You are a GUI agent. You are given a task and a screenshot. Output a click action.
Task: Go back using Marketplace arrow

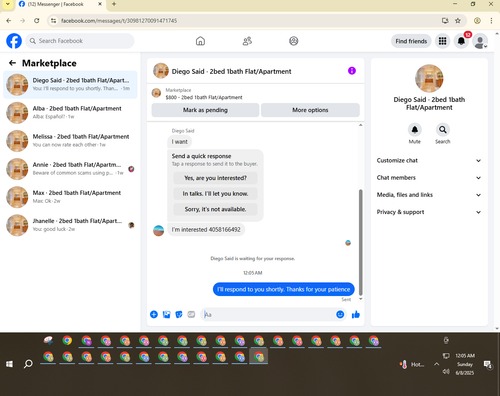12,63
